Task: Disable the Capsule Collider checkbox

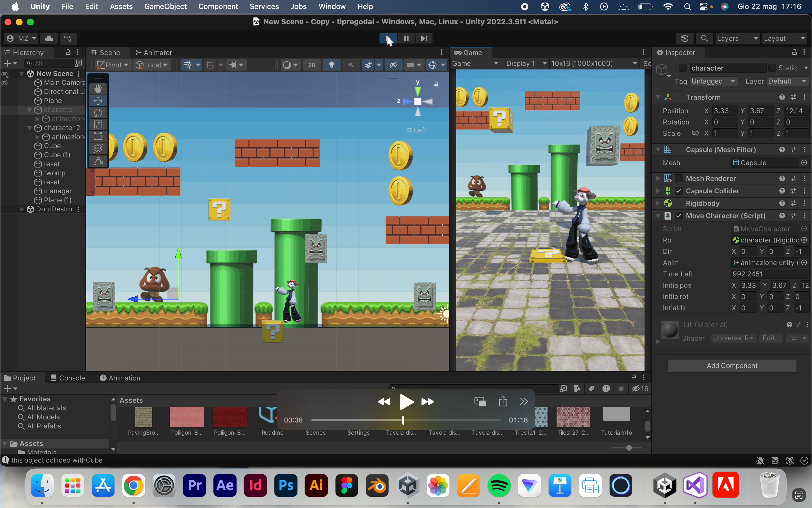Action: click(x=678, y=191)
